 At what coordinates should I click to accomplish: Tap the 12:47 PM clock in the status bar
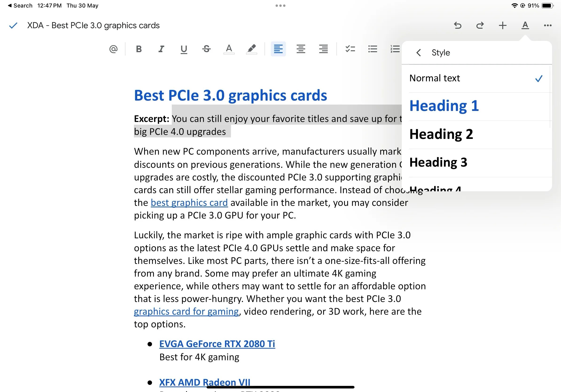click(x=49, y=6)
